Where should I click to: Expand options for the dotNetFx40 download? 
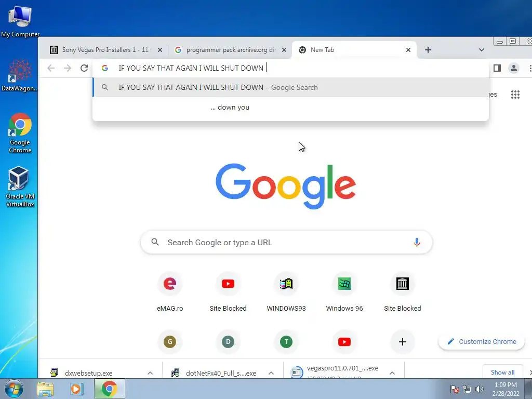pos(271,373)
